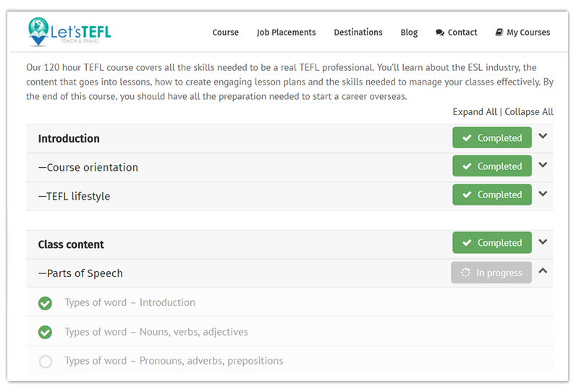
Task: Click the In progress status button
Action: [491, 273]
